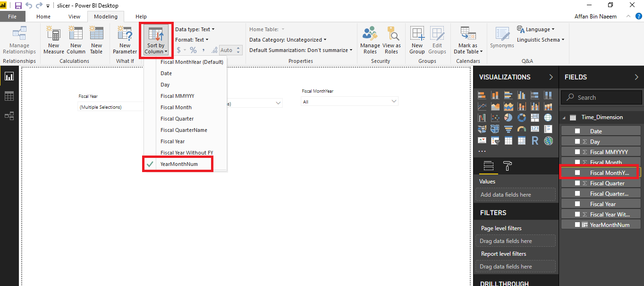644x286 pixels.
Task: Open the Format: Text dropdown
Action: point(192,40)
